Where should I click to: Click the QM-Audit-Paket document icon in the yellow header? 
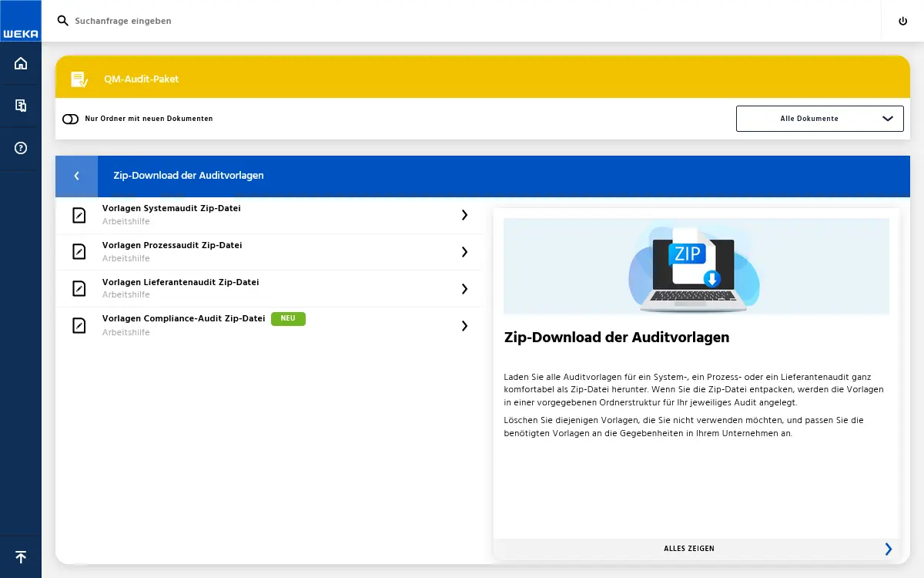[79, 79]
